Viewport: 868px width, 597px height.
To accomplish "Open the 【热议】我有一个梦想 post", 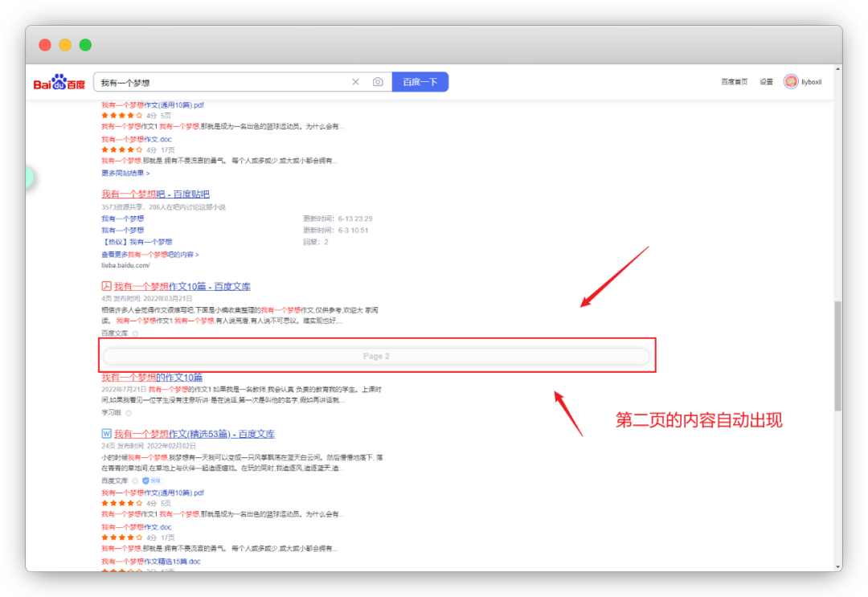I will tap(137, 242).
